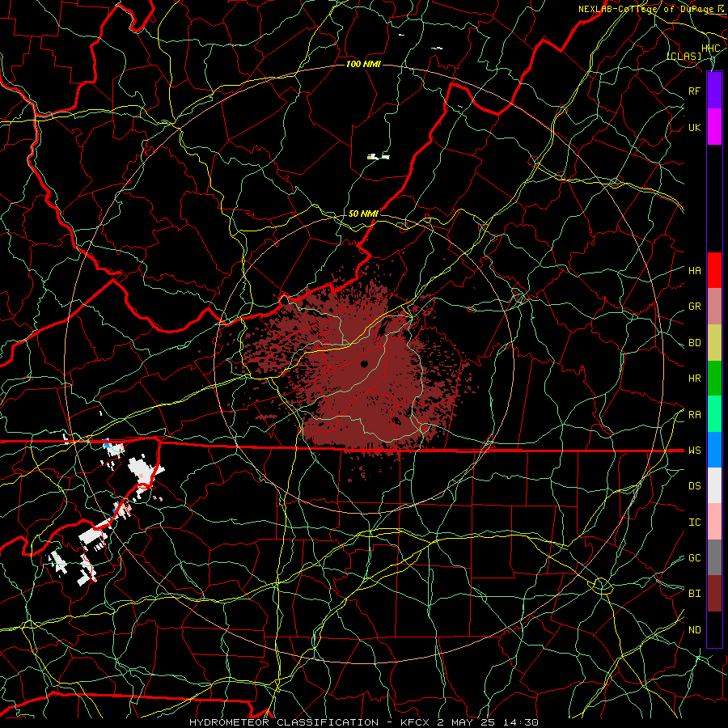Click the HHC product label
This screenshot has height=728, width=728.
[711, 49]
